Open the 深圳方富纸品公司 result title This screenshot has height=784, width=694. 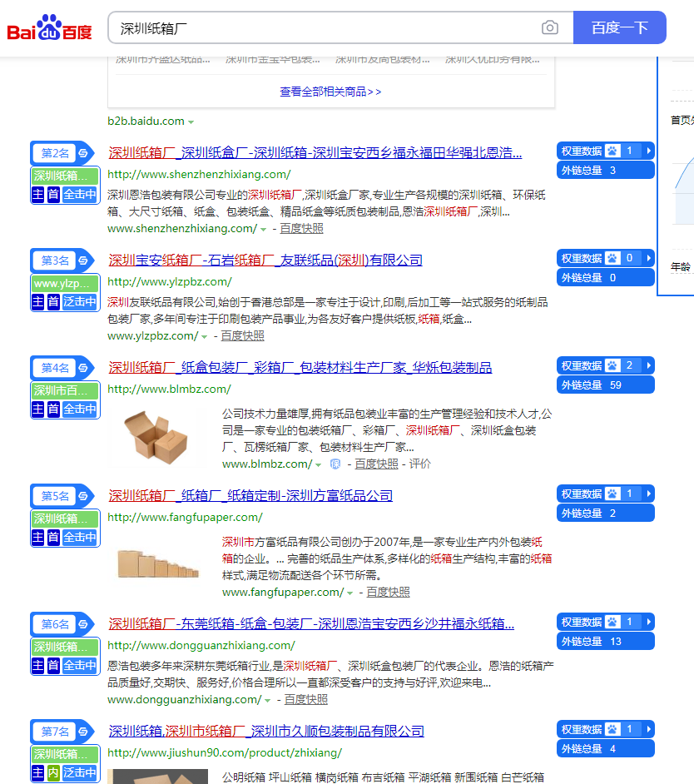coord(250,496)
